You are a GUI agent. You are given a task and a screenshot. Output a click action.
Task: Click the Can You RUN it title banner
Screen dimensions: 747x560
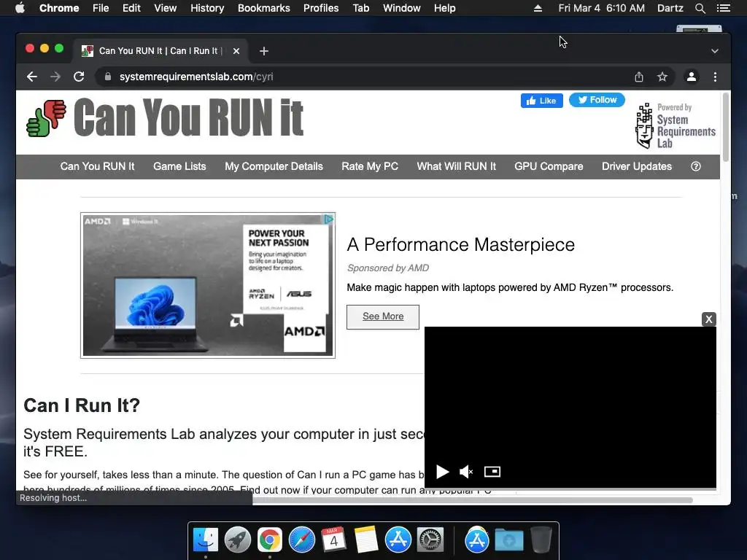click(x=189, y=117)
